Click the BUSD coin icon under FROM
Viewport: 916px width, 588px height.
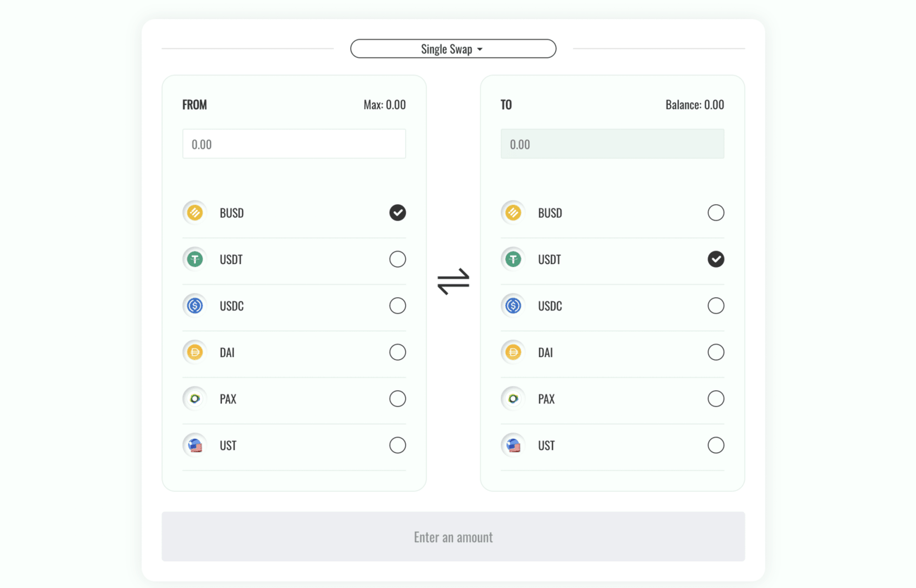[x=194, y=213]
